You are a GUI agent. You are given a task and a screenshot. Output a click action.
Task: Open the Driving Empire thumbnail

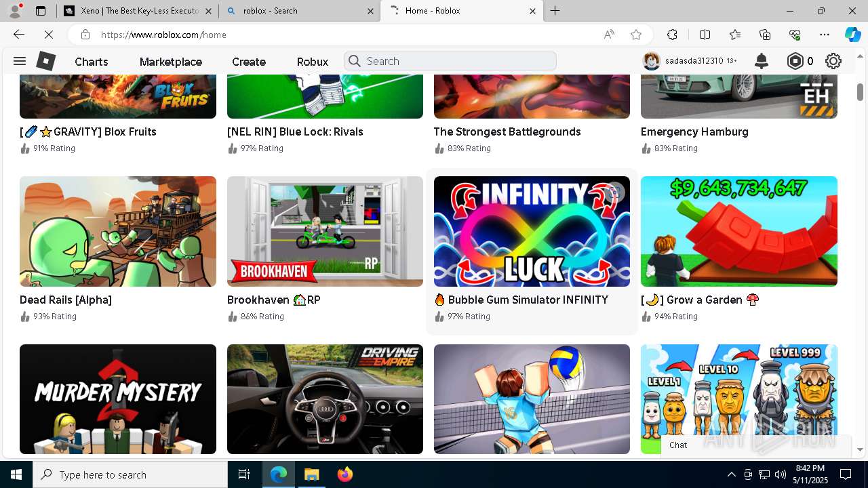pos(325,399)
